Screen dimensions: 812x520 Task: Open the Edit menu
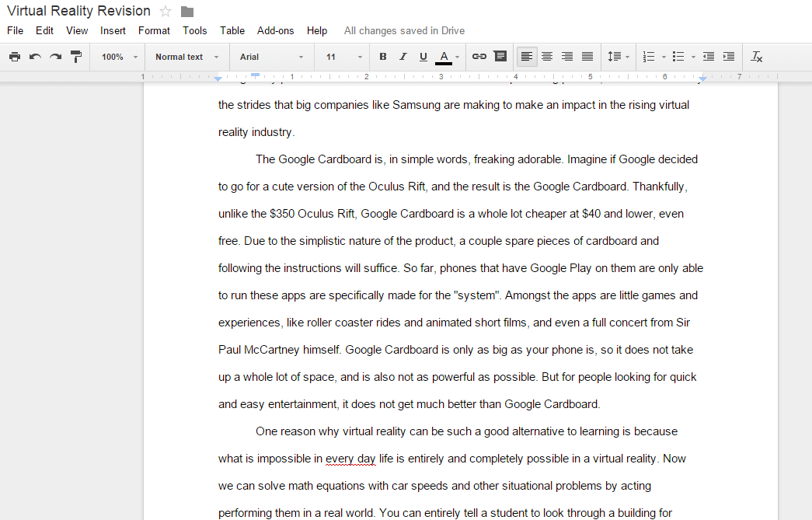pyautogui.click(x=44, y=30)
